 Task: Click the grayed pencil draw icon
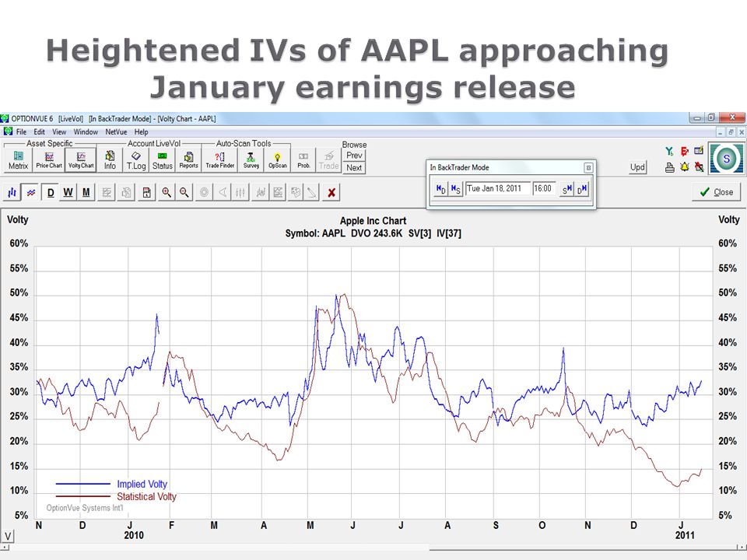click(x=311, y=192)
